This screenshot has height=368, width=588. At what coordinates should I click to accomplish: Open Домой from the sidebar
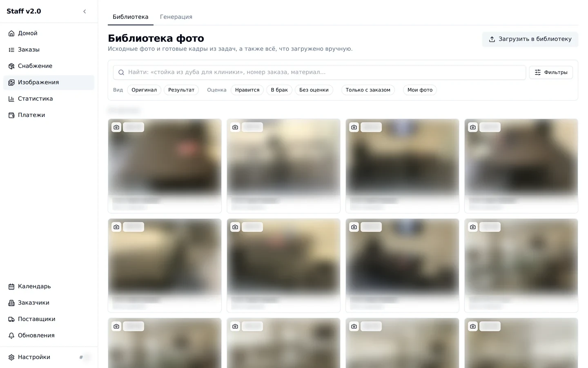tap(49, 34)
